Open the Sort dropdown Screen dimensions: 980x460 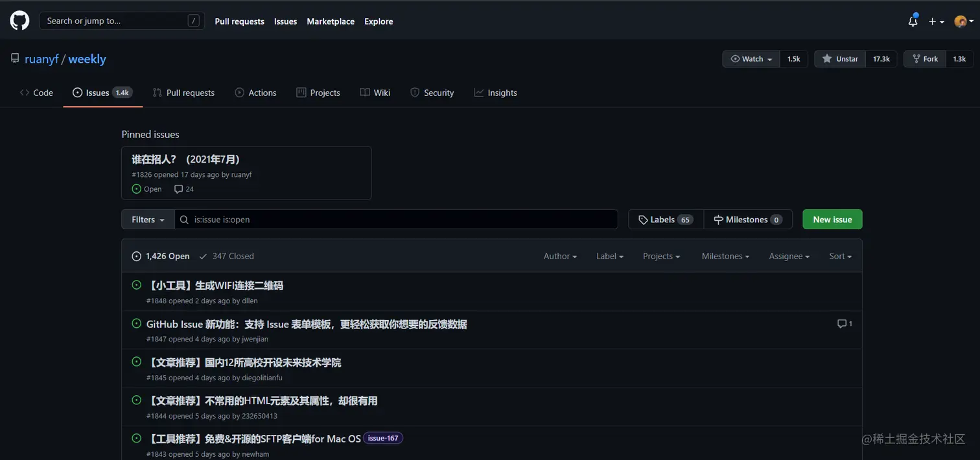click(x=841, y=256)
